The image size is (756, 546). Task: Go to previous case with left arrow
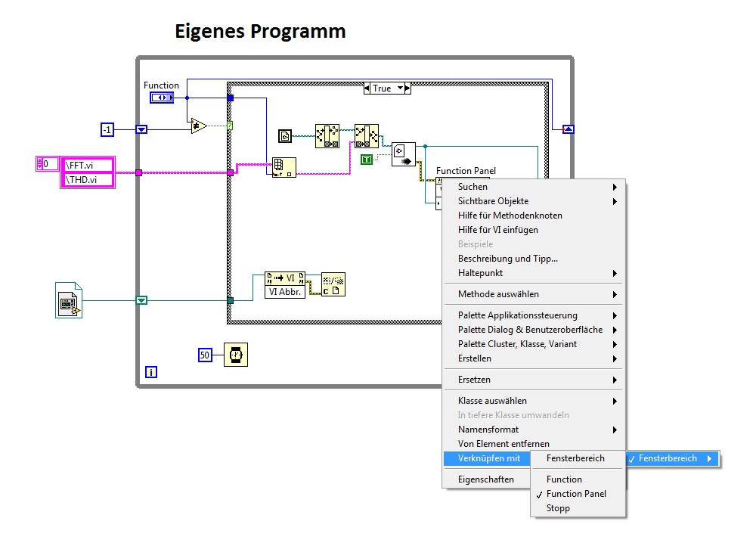coord(367,88)
